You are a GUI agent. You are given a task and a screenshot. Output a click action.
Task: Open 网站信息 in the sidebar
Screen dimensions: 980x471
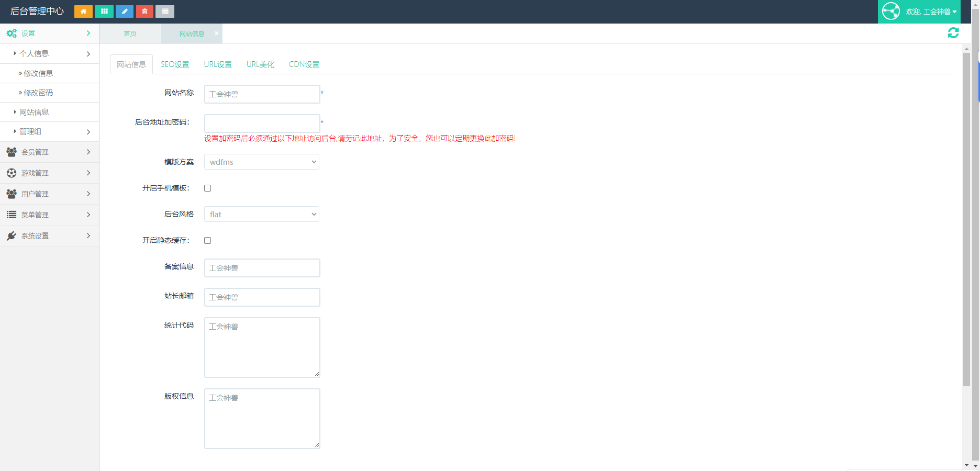49,112
